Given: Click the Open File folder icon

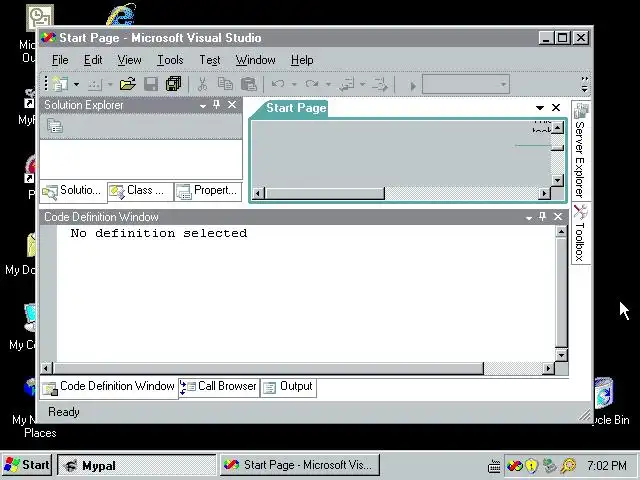Looking at the screenshot, I should [x=128, y=84].
